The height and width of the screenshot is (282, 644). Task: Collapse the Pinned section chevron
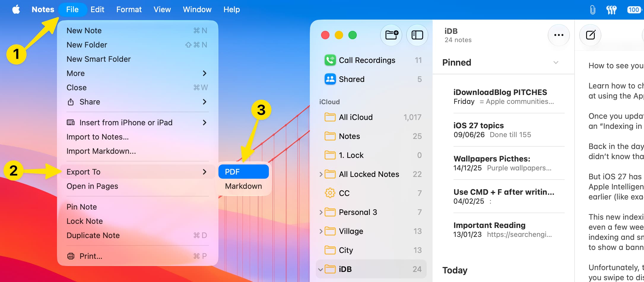point(556,63)
